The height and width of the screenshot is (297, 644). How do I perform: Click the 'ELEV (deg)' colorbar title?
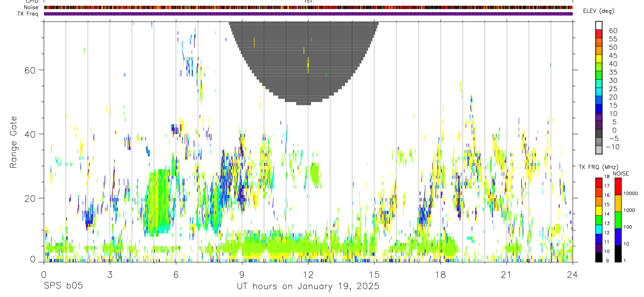(x=599, y=11)
